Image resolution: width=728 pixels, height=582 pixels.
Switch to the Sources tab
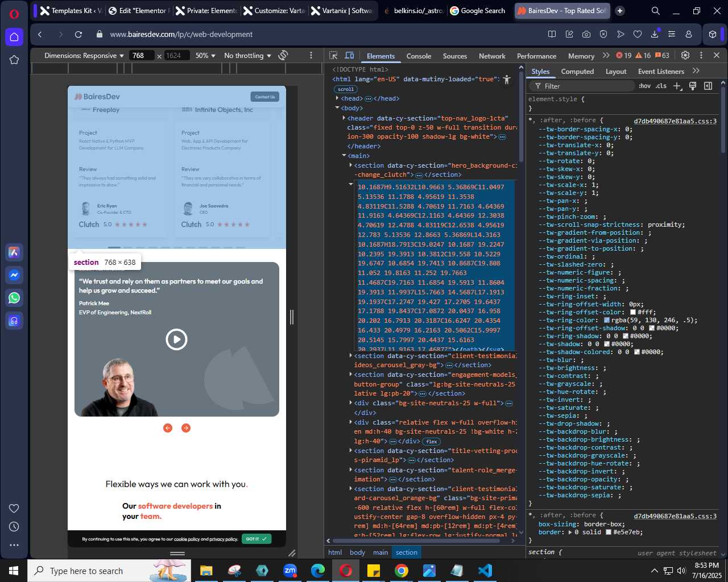455,56
